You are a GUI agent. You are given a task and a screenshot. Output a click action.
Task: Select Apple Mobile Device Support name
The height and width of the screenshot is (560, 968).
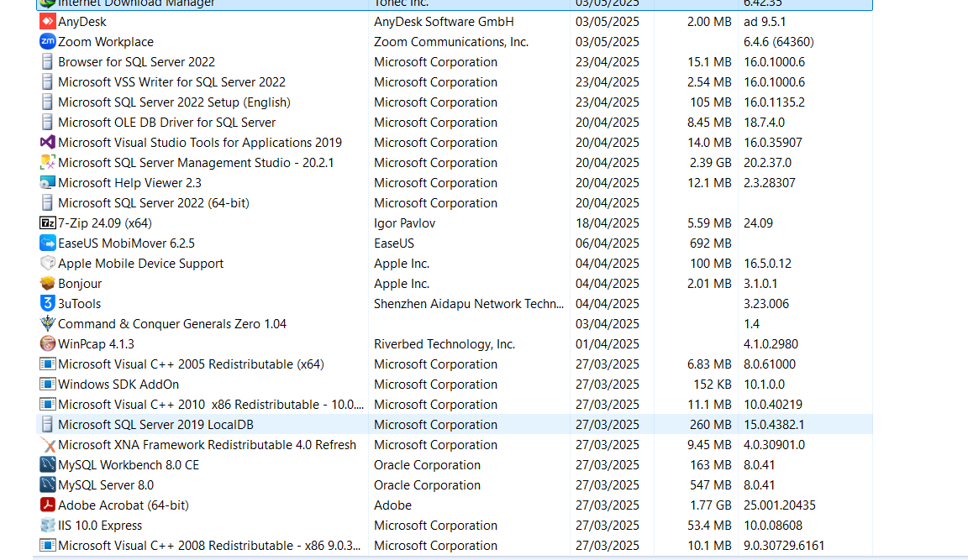pyautogui.click(x=141, y=264)
